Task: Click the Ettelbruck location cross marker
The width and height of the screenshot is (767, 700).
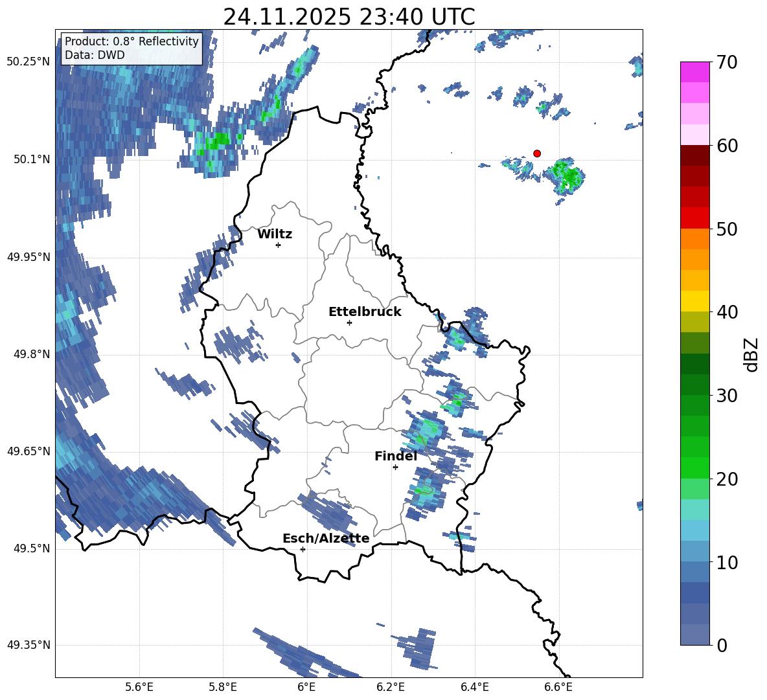Action: (349, 322)
